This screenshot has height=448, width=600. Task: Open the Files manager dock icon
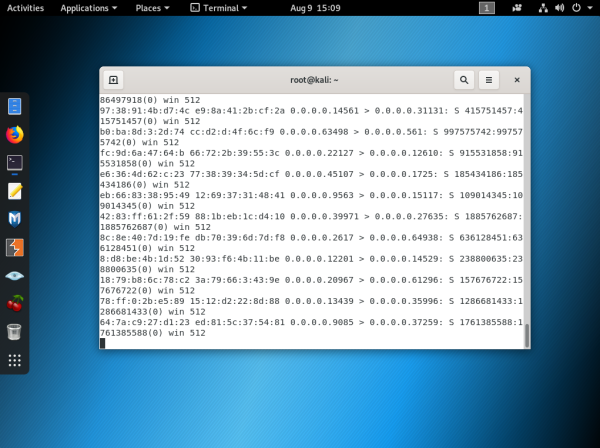14,106
